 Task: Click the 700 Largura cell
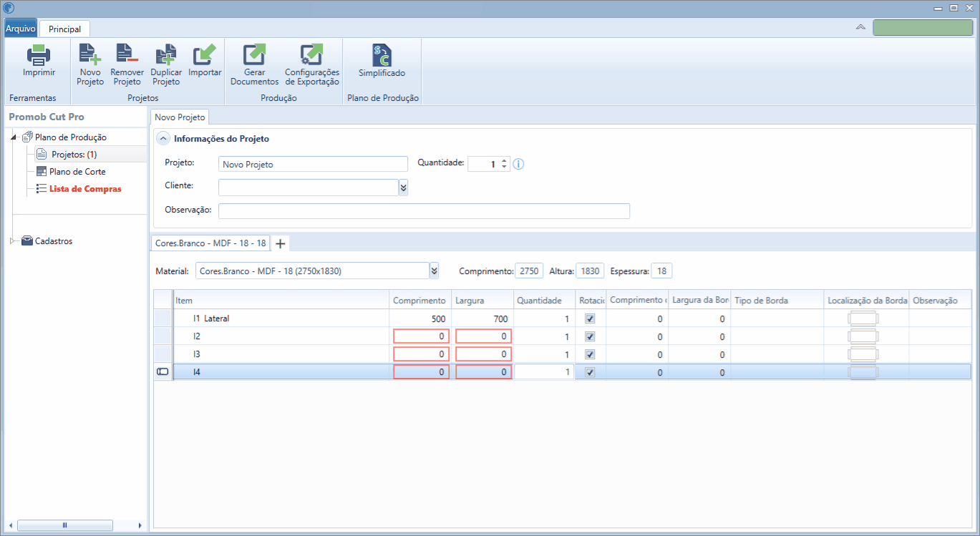482,318
